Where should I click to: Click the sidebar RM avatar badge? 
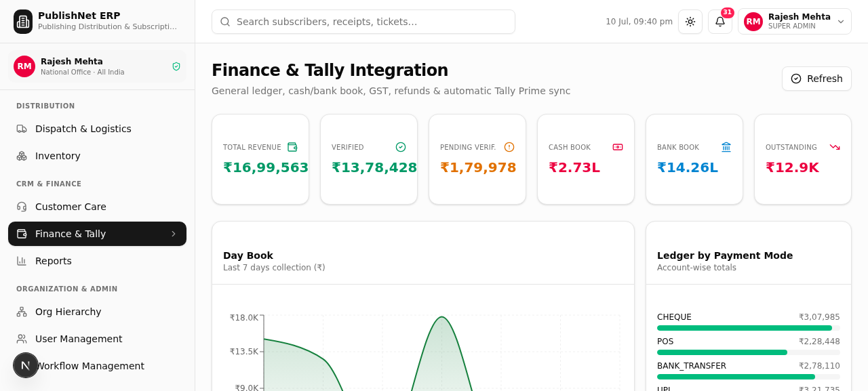pos(24,66)
